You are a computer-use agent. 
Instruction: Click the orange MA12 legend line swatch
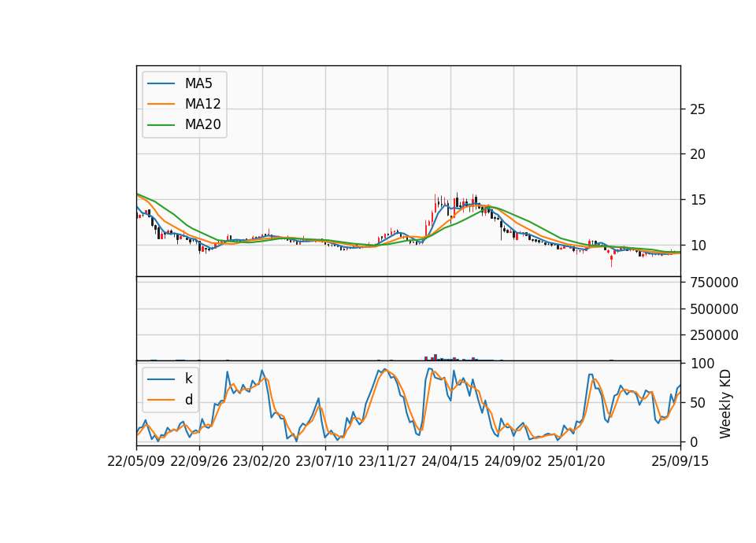[161, 104]
